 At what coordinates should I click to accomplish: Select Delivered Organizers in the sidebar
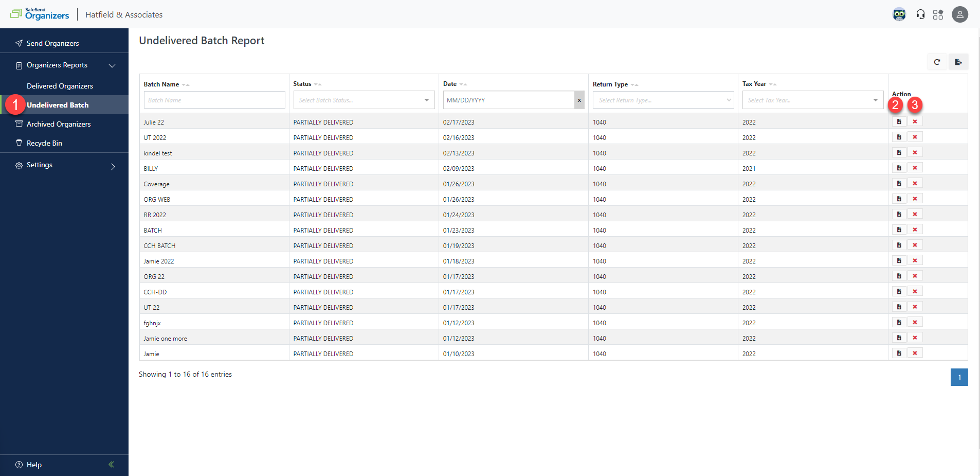60,85
